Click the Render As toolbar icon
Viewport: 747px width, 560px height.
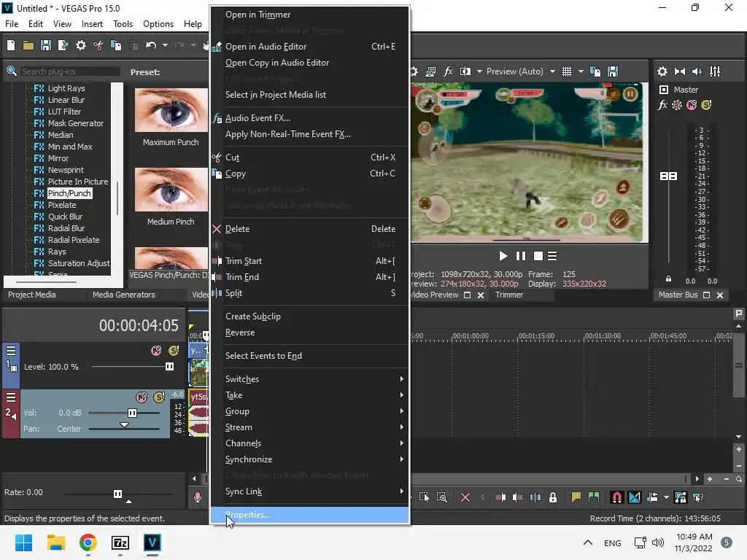pos(63,45)
